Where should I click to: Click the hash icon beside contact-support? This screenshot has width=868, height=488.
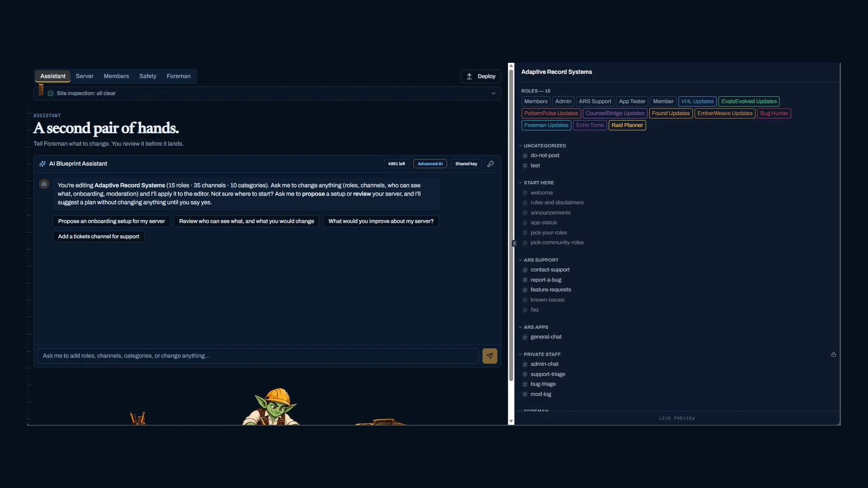pyautogui.click(x=525, y=270)
